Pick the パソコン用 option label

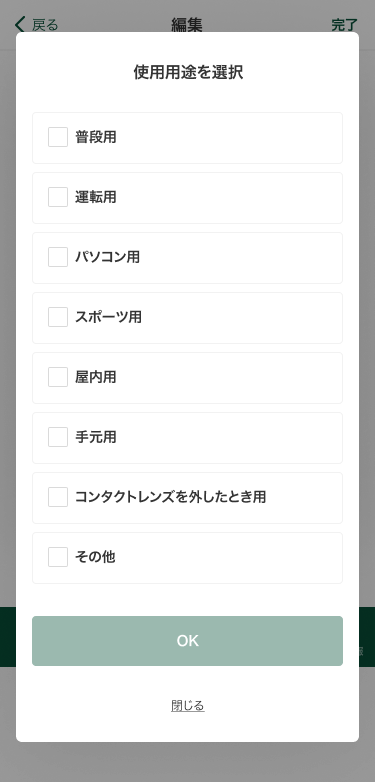[108, 257]
